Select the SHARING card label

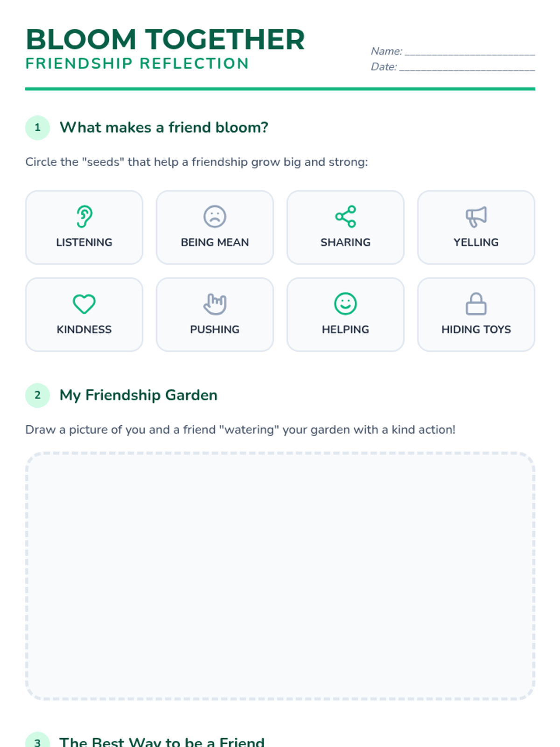click(x=345, y=242)
